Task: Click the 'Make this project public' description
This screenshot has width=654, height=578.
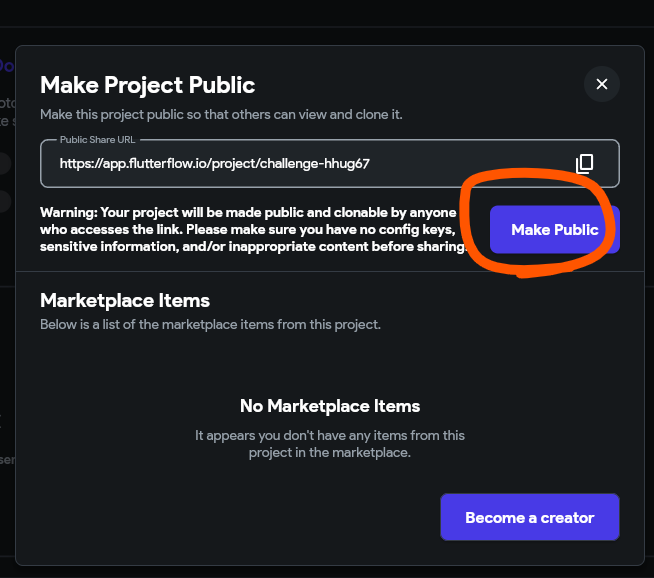Action: [221, 114]
